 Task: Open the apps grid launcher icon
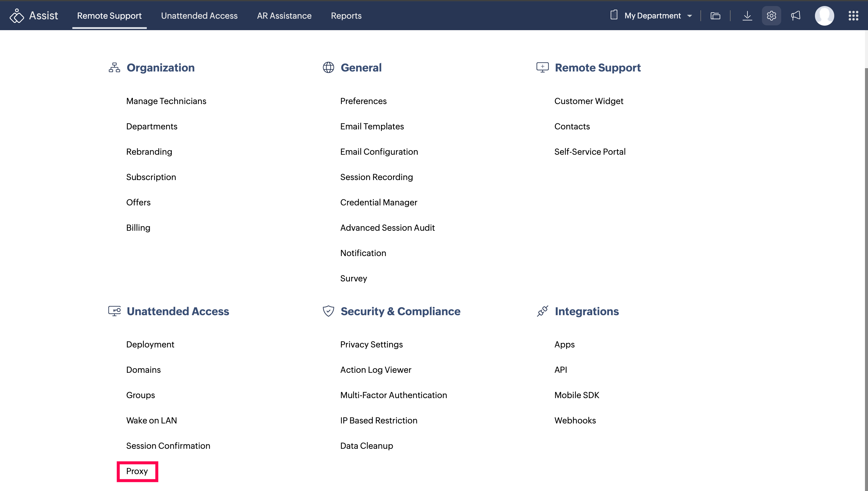click(x=853, y=15)
